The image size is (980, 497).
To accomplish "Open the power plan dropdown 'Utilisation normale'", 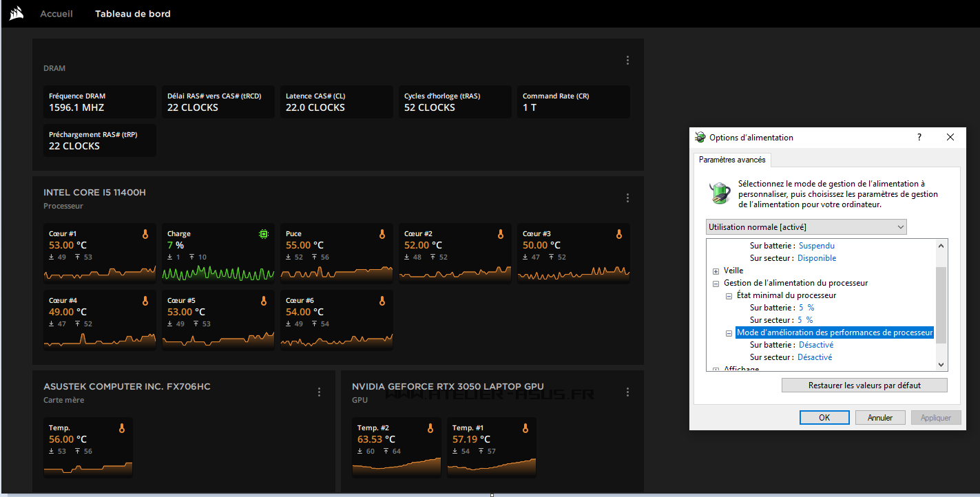I will click(x=806, y=227).
